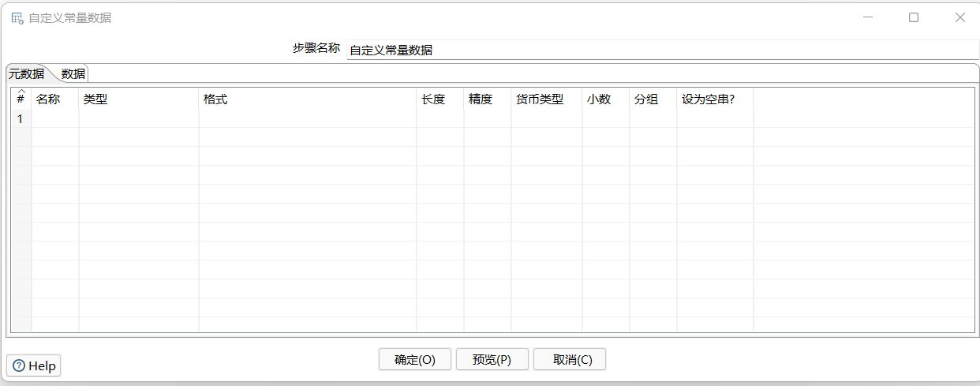The image size is (980, 386).
Task: Click the 自定义常量数据 window title icon
Action: click(17, 17)
